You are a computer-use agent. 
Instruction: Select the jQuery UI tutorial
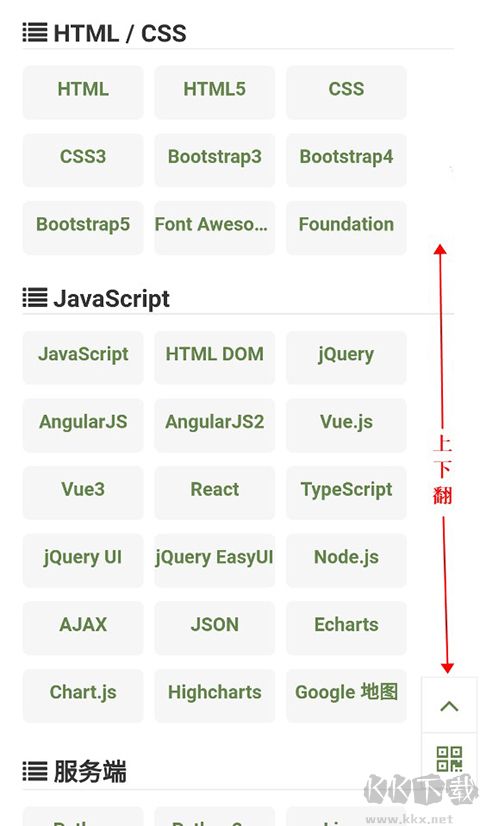coord(83,560)
